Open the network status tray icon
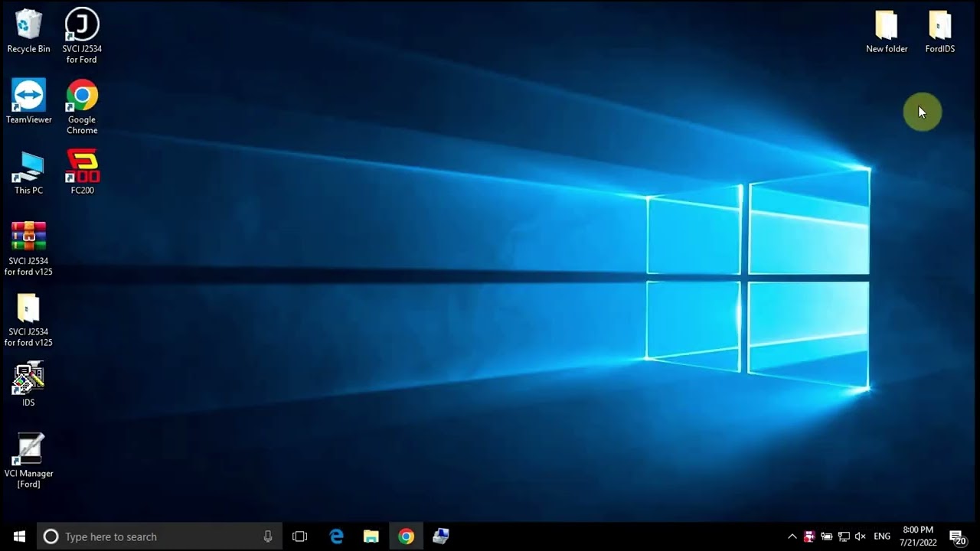 [844, 536]
